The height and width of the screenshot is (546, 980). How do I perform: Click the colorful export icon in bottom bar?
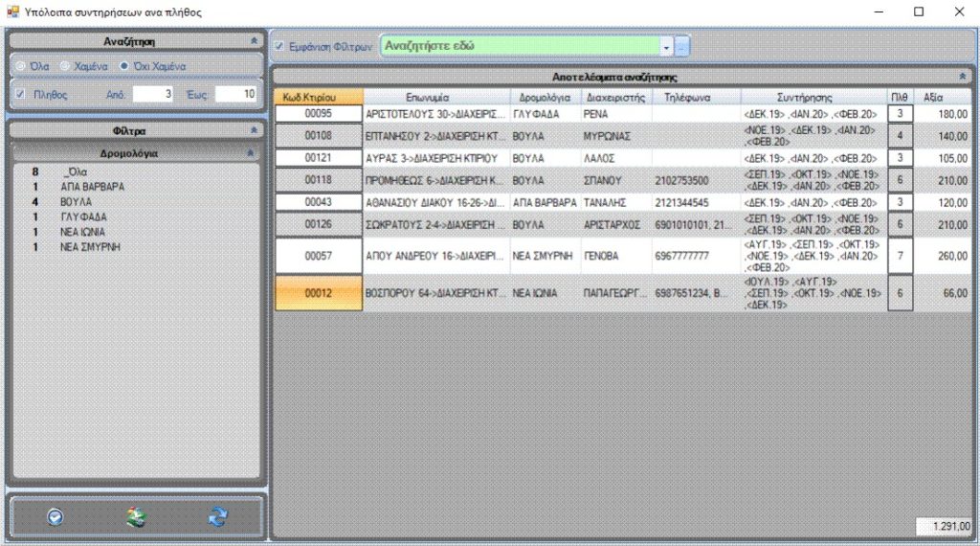coord(137,517)
